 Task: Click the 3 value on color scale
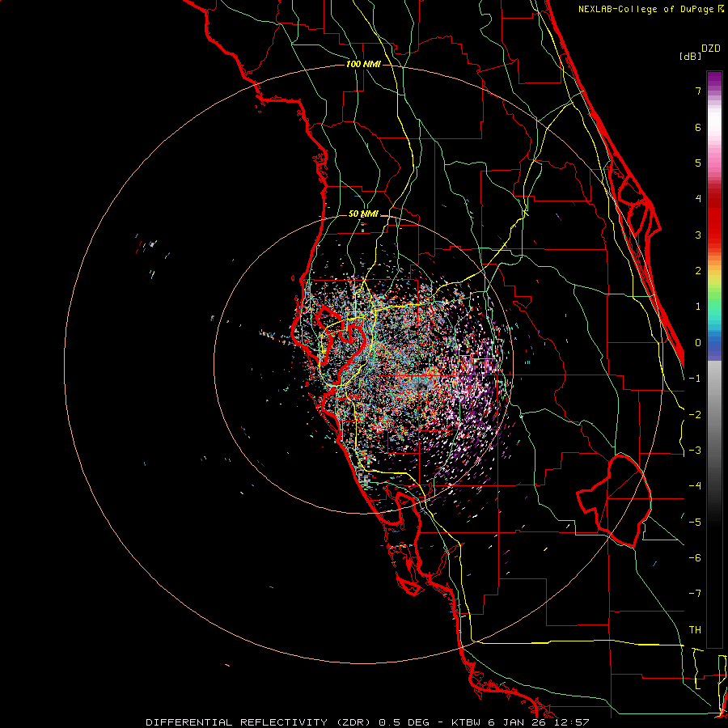tap(698, 235)
